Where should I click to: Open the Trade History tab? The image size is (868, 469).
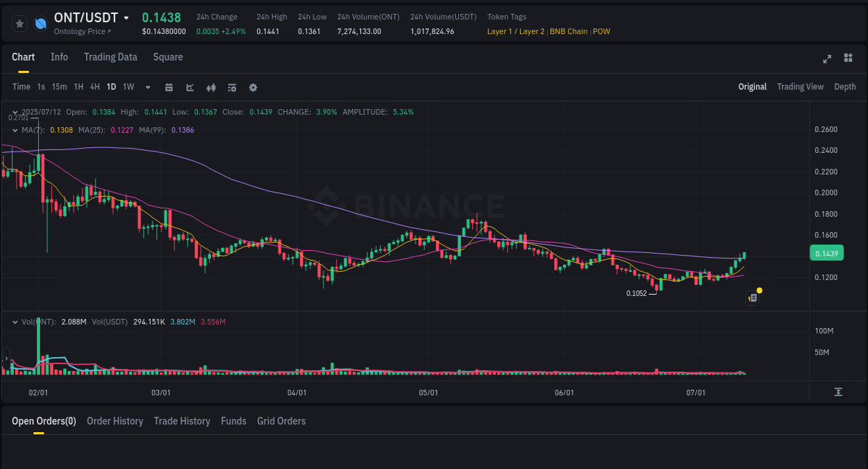click(182, 421)
